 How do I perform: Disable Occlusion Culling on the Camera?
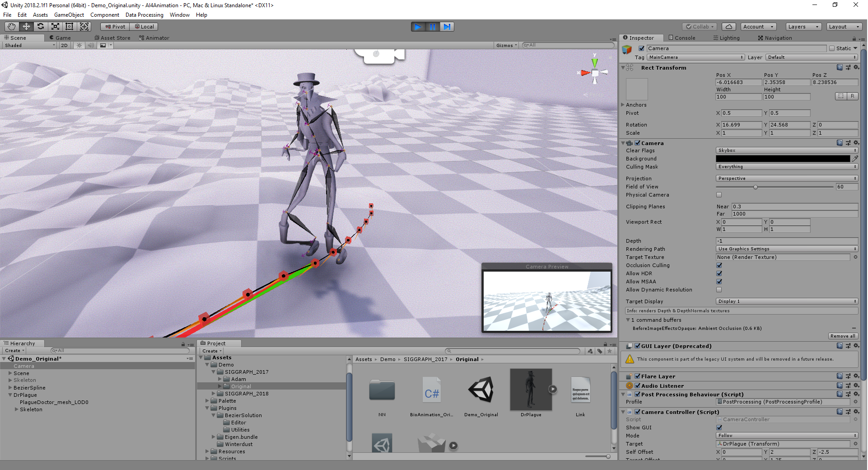click(x=719, y=265)
